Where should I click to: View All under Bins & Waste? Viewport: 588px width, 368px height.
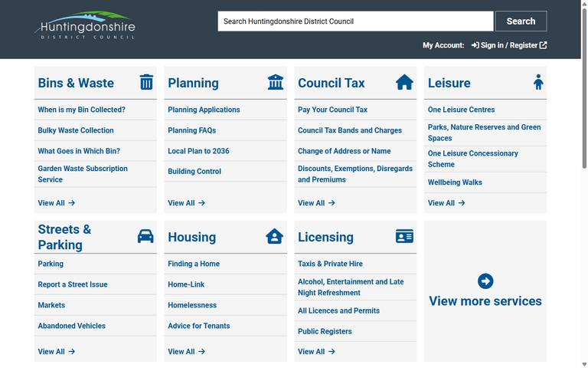[57, 203]
